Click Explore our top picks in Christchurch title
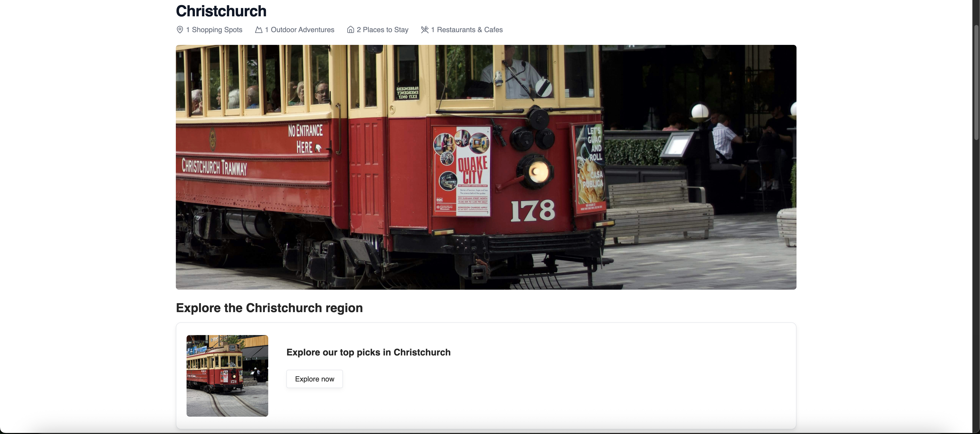The image size is (980, 434). tap(368, 352)
